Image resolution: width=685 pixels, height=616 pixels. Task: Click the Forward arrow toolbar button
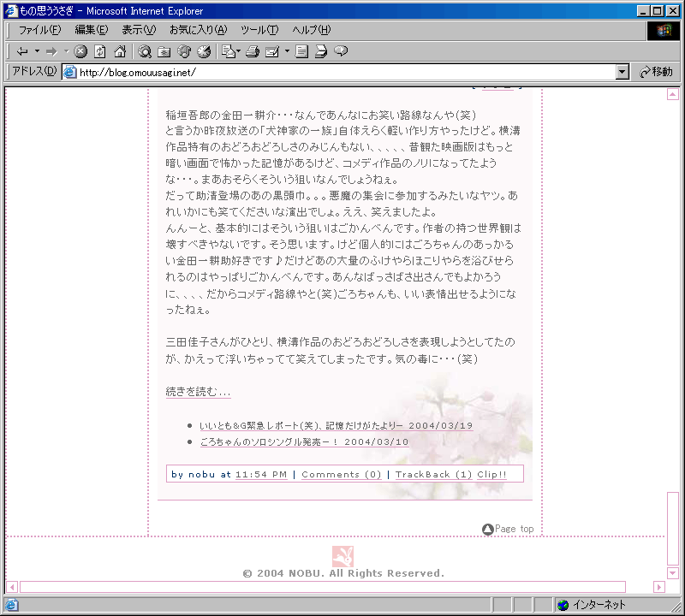51,51
